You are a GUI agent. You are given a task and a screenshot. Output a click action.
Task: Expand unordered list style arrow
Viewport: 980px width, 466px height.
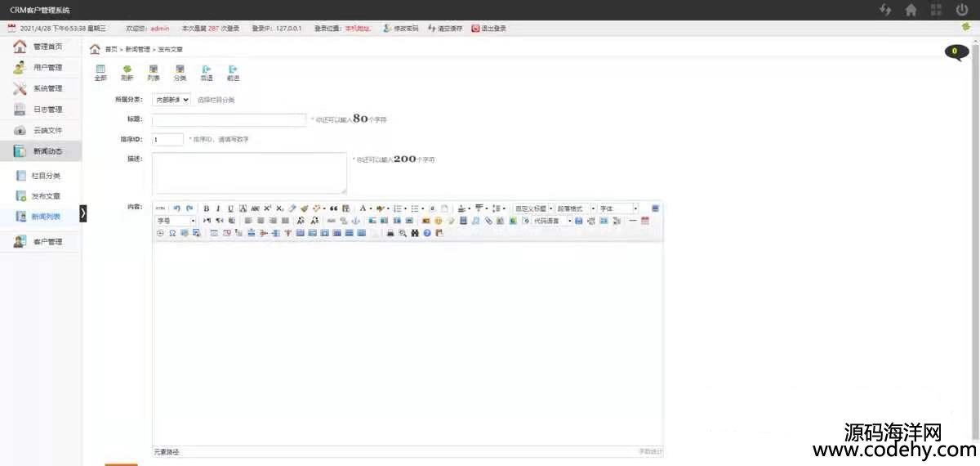click(x=423, y=208)
